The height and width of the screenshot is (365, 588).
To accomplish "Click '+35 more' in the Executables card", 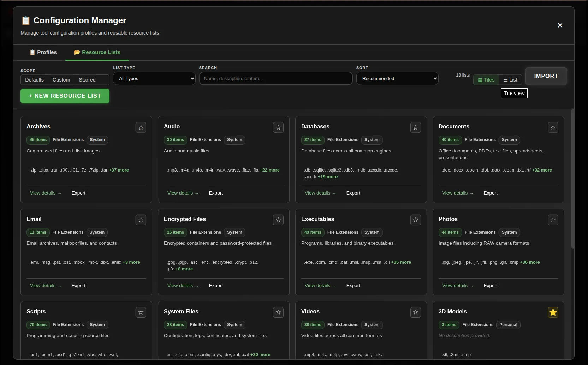I will tap(401, 262).
